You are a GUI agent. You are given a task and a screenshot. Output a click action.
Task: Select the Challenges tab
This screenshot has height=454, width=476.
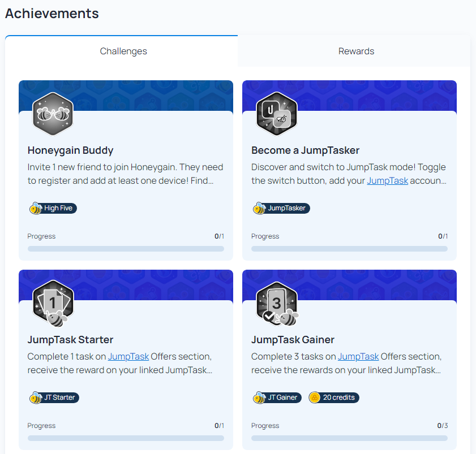(x=123, y=51)
